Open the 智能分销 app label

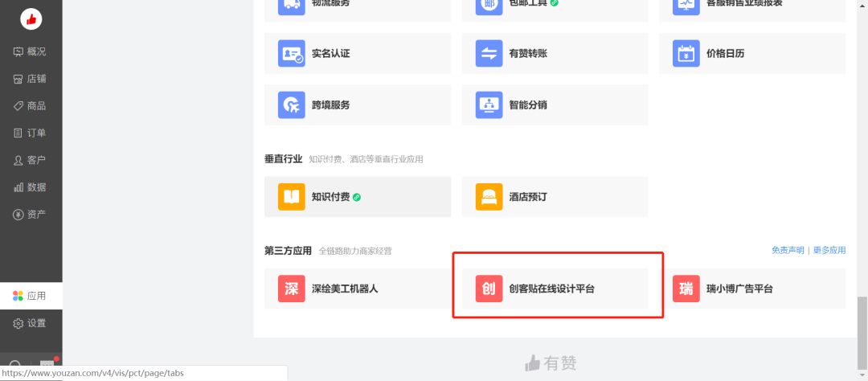(x=528, y=104)
